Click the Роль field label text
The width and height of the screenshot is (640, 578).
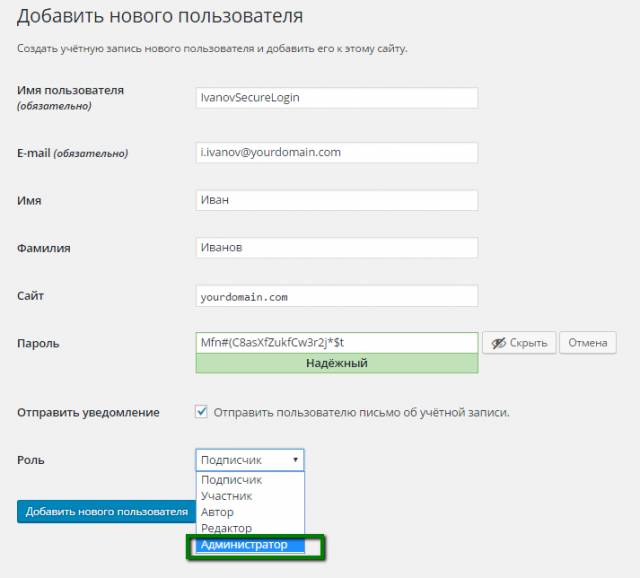tap(31, 460)
